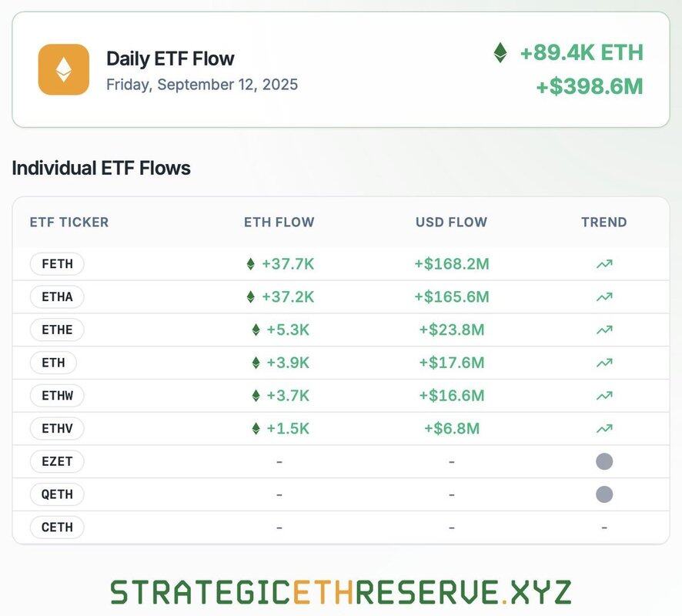
Task: Select the FETH ticker pill
Action: [x=57, y=264]
